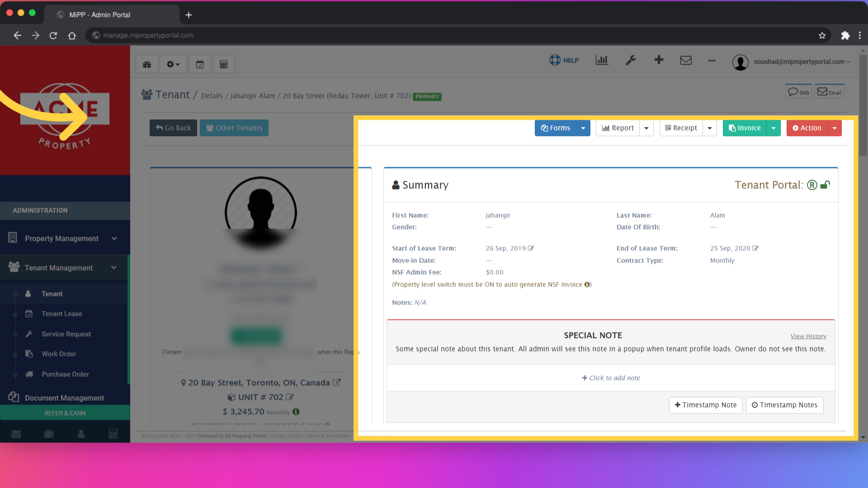The width and height of the screenshot is (868, 488).
Task: Click the plus add icon in header
Action: click(659, 60)
